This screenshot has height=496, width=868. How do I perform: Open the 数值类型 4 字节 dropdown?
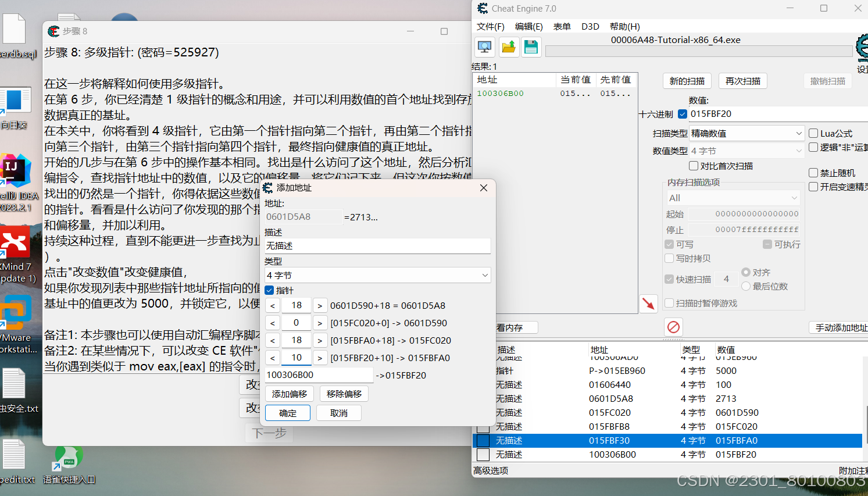click(x=746, y=151)
